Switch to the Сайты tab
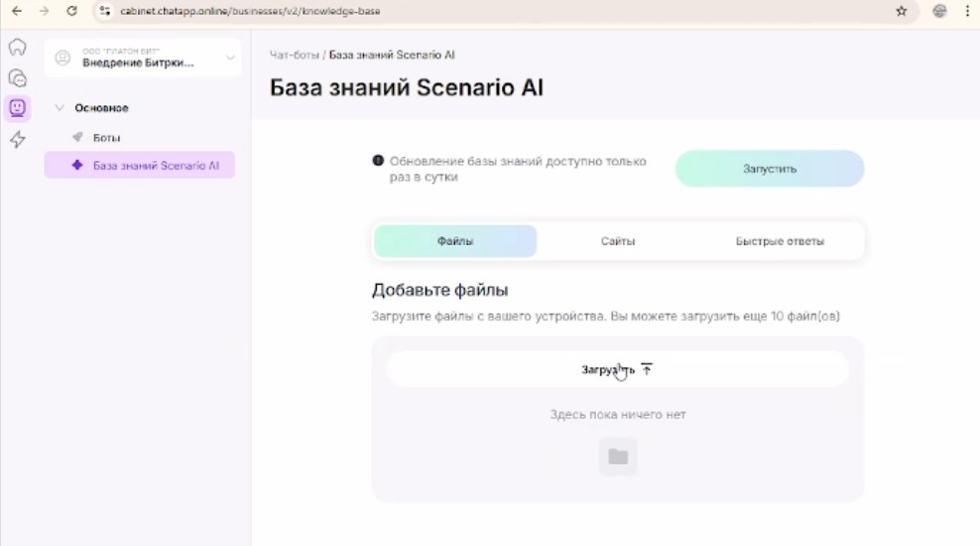The height and width of the screenshot is (546, 980). (x=618, y=241)
